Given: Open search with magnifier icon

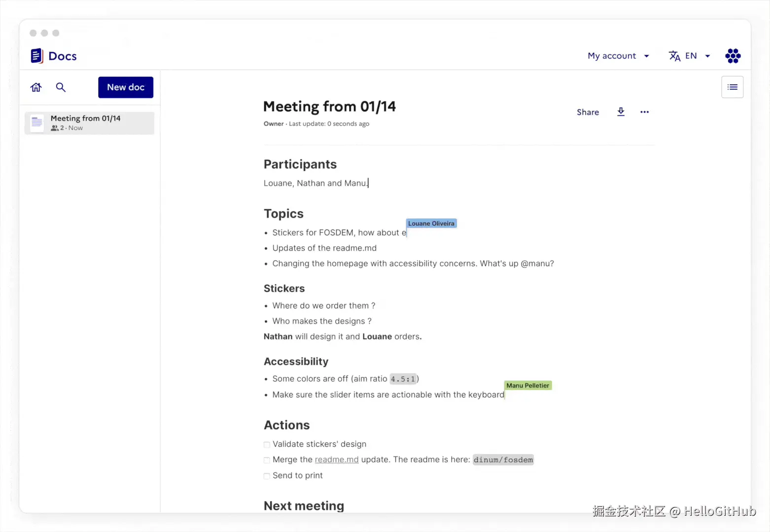Looking at the screenshot, I should click(x=61, y=87).
